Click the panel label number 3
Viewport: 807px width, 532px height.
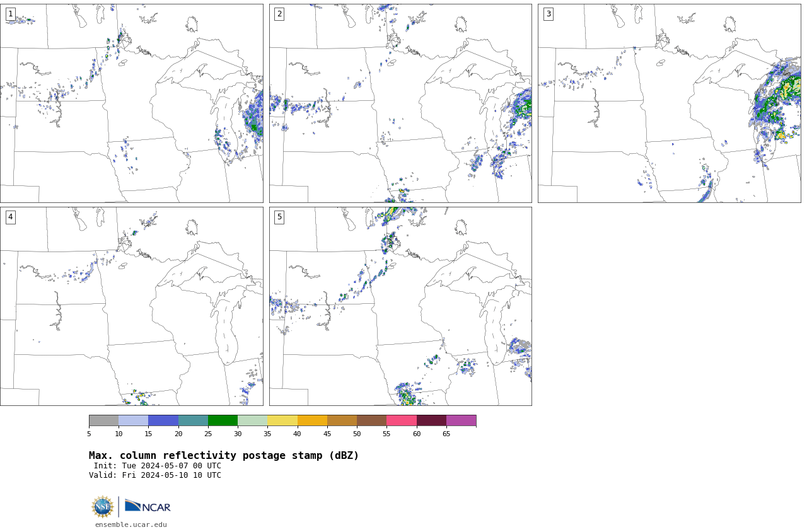click(548, 14)
